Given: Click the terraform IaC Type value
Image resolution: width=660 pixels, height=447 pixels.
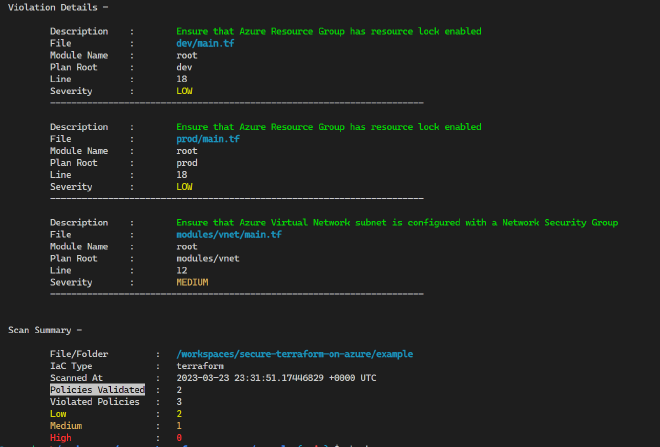Looking at the screenshot, I should tap(199, 366).
